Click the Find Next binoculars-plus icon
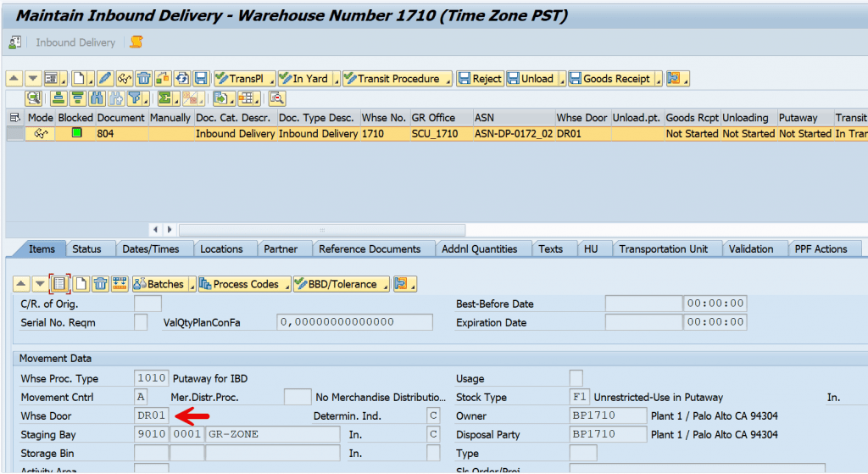Screen dimensions: 868x474 point(115,98)
